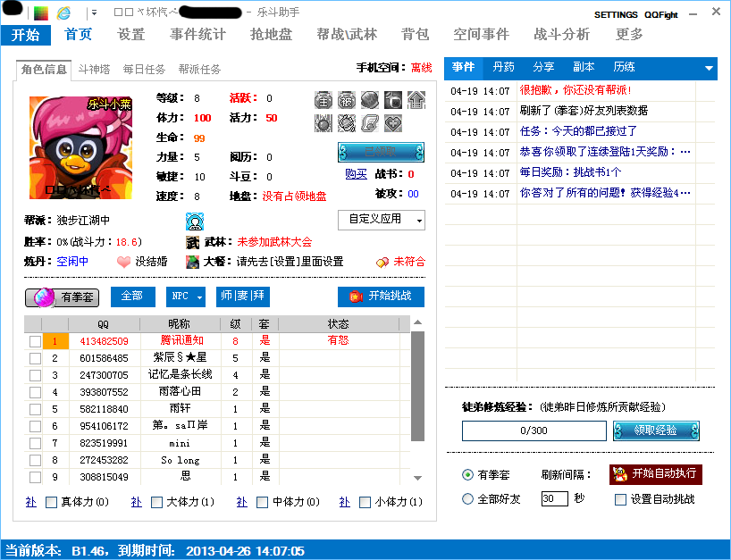Click the 购买 link
This screenshot has height=560, width=731.
tap(356, 173)
